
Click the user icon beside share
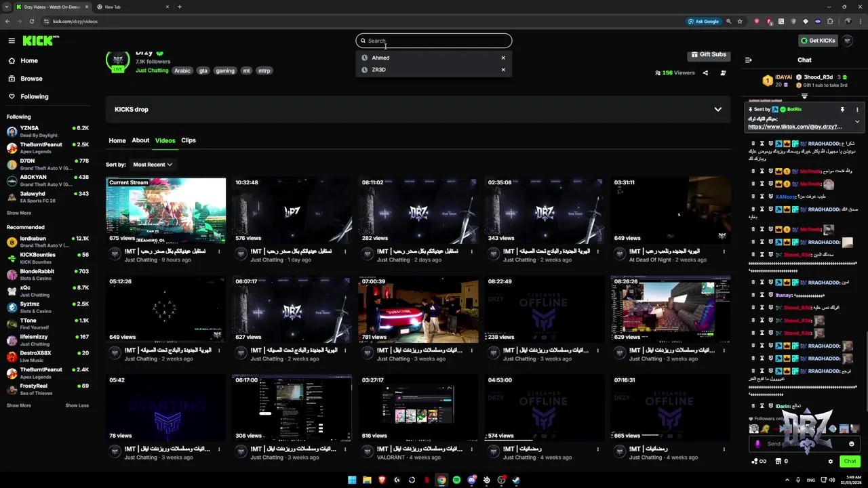click(723, 73)
